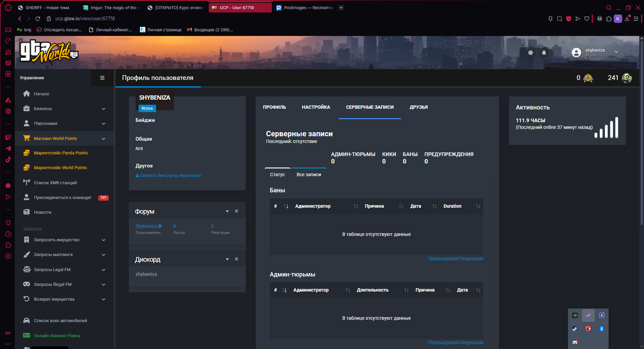Switch to the ДРУЗЬЯ tab
The width and height of the screenshot is (644, 349).
419,107
